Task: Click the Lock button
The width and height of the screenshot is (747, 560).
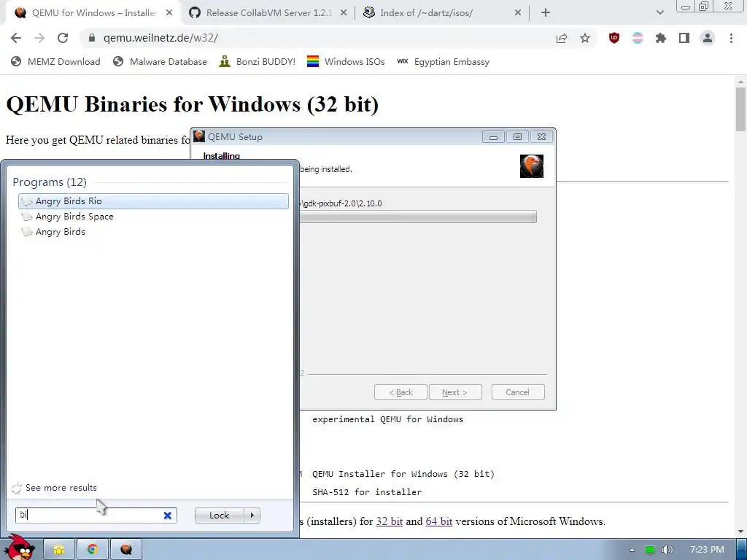Action: click(x=219, y=516)
